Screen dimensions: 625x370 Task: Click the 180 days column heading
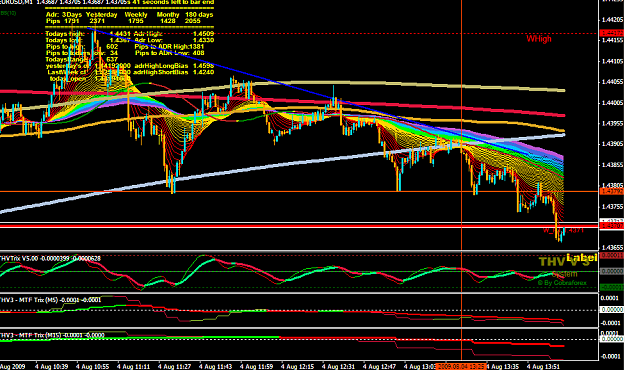click(199, 15)
